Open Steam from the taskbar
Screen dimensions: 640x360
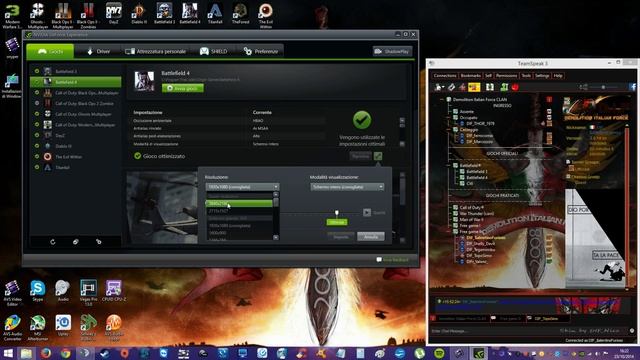[x=104, y=353]
